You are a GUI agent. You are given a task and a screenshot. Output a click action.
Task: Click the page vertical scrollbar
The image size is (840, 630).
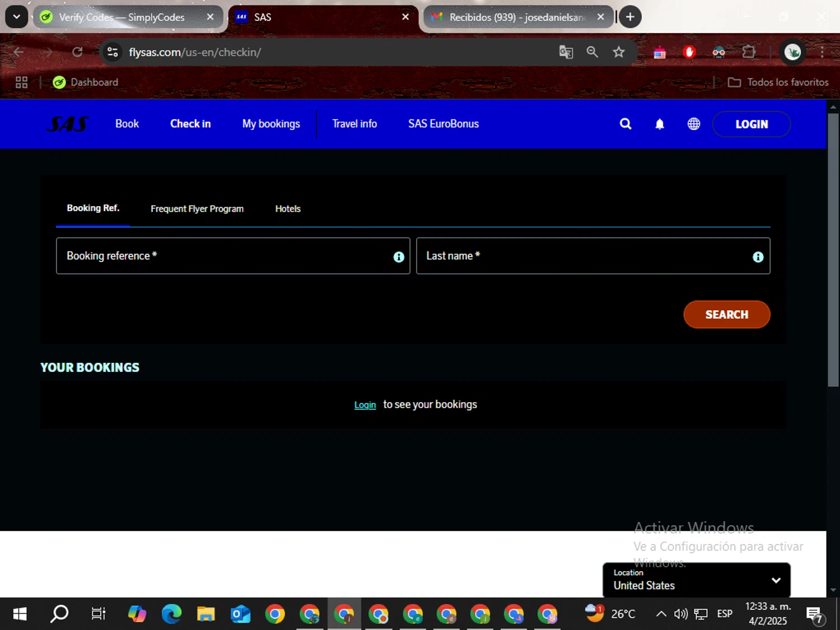(833, 249)
